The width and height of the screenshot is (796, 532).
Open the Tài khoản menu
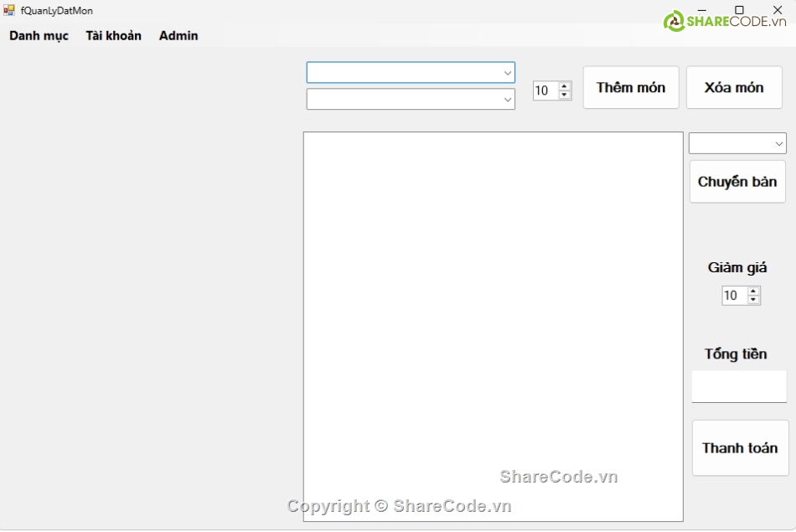[x=113, y=36]
